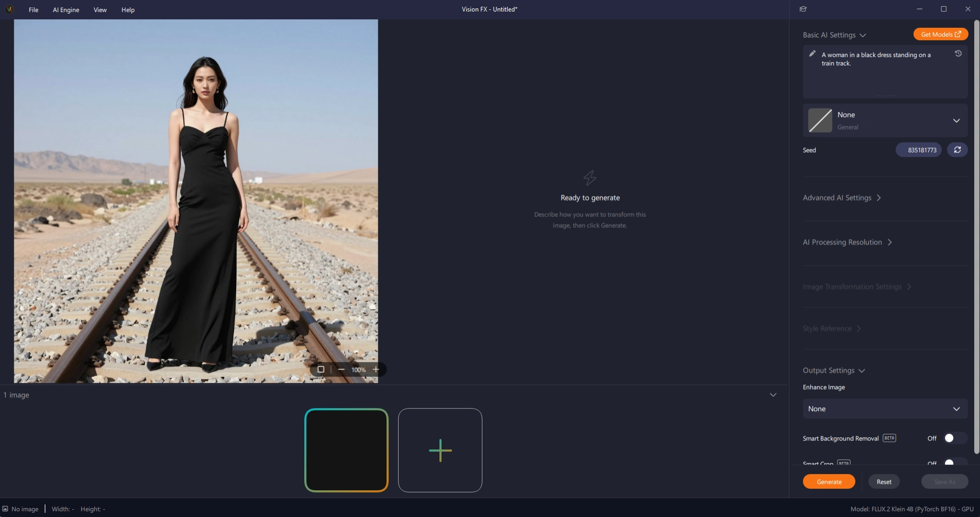Click the Get Models button
Screen dimensions: 980x517
pos(941,34)
